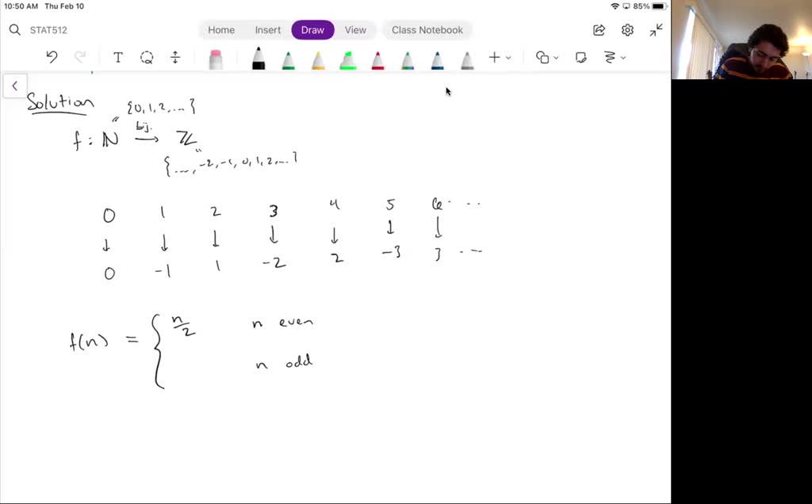812x504 pixels.
Task: Show page list with back chevron
Action: pyautogui.click(x=14, y=86)
